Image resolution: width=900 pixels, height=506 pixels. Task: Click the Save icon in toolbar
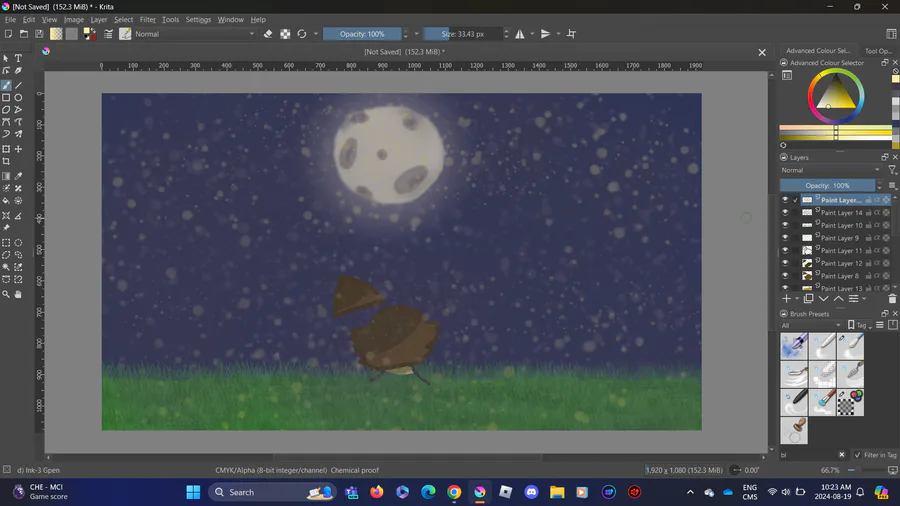[x=39, y=34]
